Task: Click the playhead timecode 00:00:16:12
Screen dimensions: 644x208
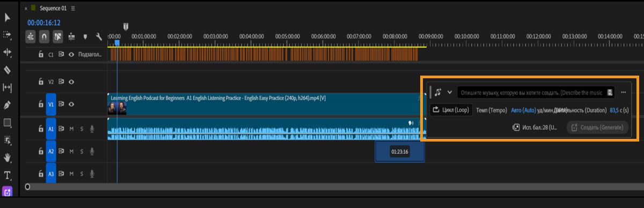Action: (x=44, y=23)
